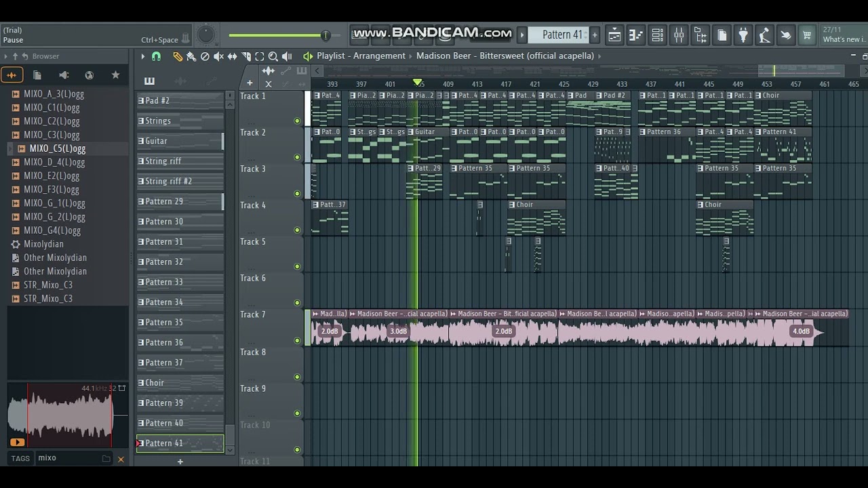Select the Playback speaker tool
The width and height of the screenshot is (868, 488).
(x=287, y=56)
